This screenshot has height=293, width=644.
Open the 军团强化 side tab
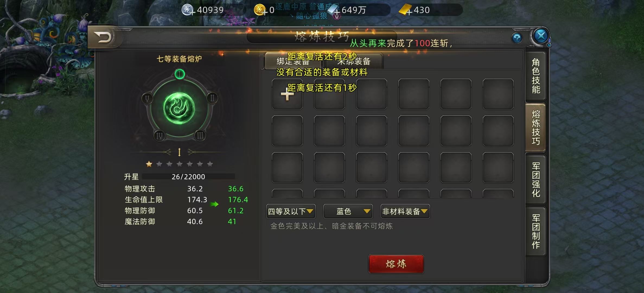535,180
